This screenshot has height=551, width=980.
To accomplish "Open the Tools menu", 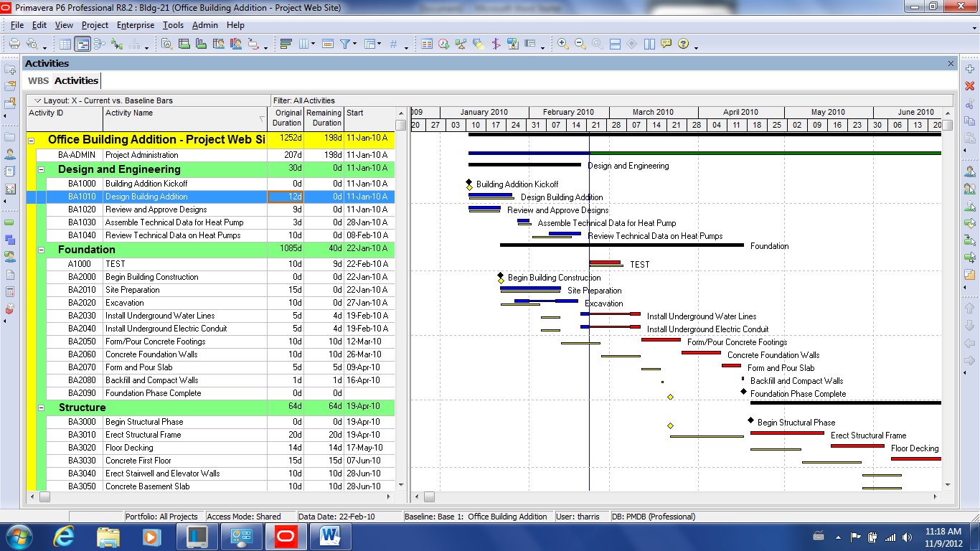I will tap(173, 25).
